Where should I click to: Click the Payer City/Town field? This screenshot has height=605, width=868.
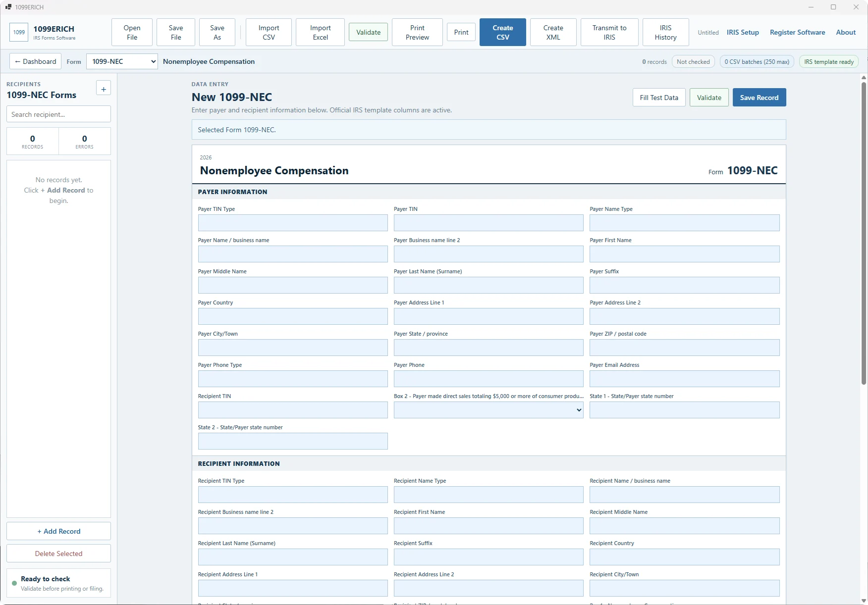(293, 348)
